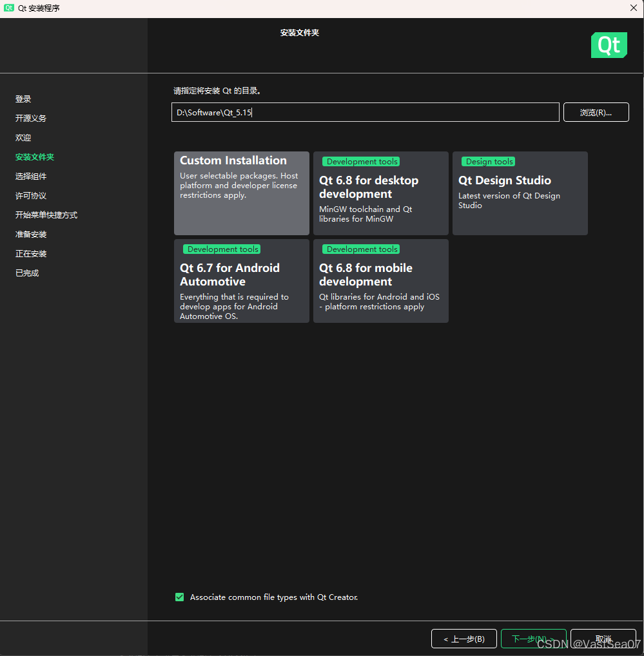Click 'Latest version of Qt Design Studio' description
Screen dimensions: 644x656
tap(509, 200)
